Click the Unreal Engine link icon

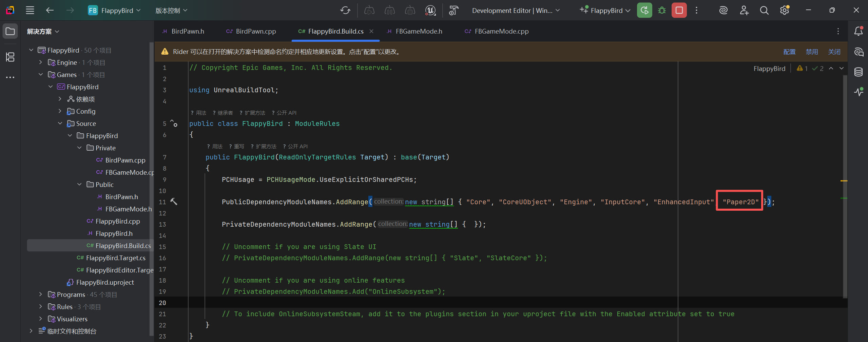[430, 10]
